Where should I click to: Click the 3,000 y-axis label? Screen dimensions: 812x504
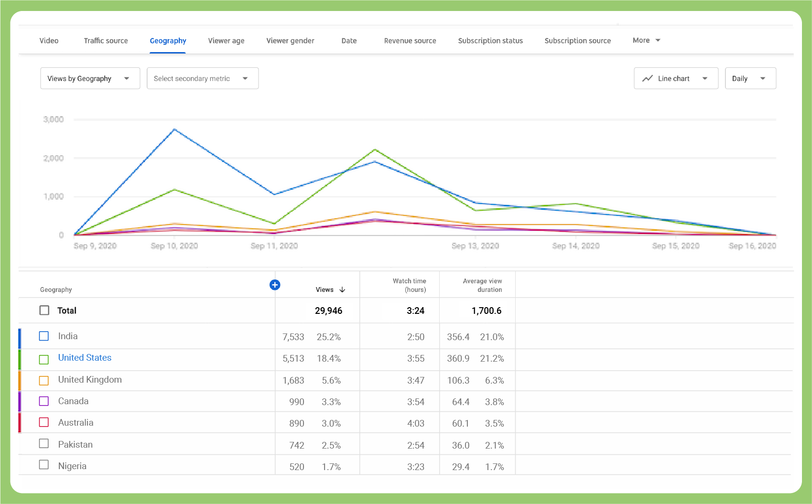(x=54, y=119)
